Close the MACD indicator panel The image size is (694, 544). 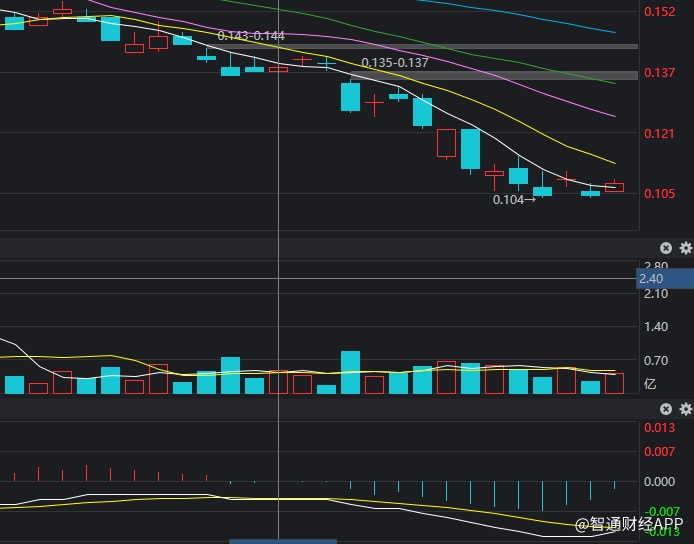tap(666, 409)
